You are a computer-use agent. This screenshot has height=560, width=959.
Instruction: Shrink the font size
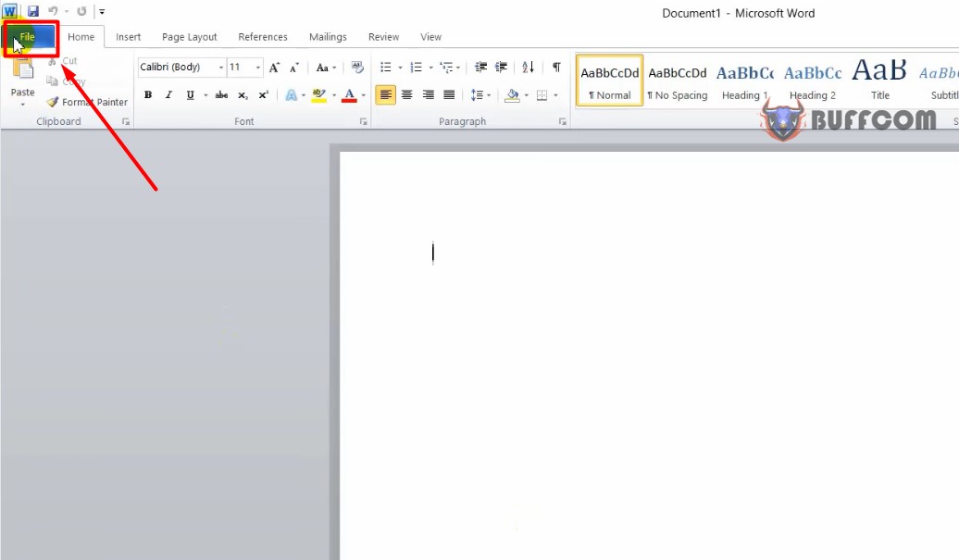point(294,68)
